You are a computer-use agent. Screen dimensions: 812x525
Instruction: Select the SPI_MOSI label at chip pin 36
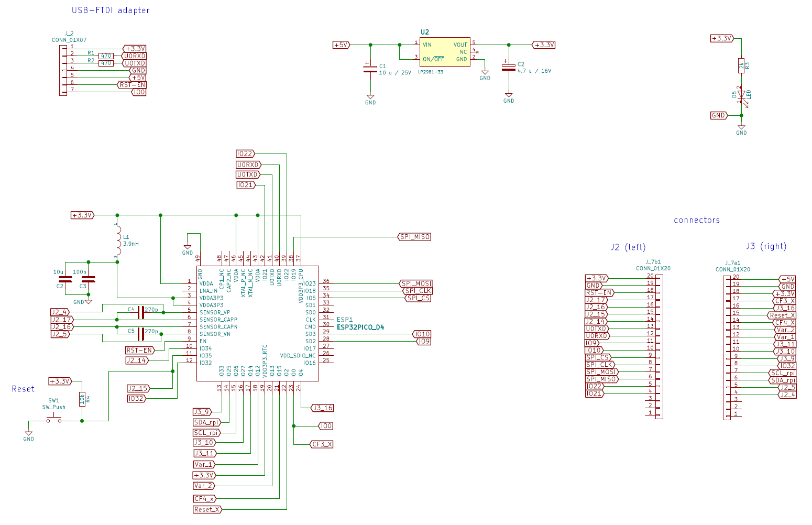(x=416, y=283)
